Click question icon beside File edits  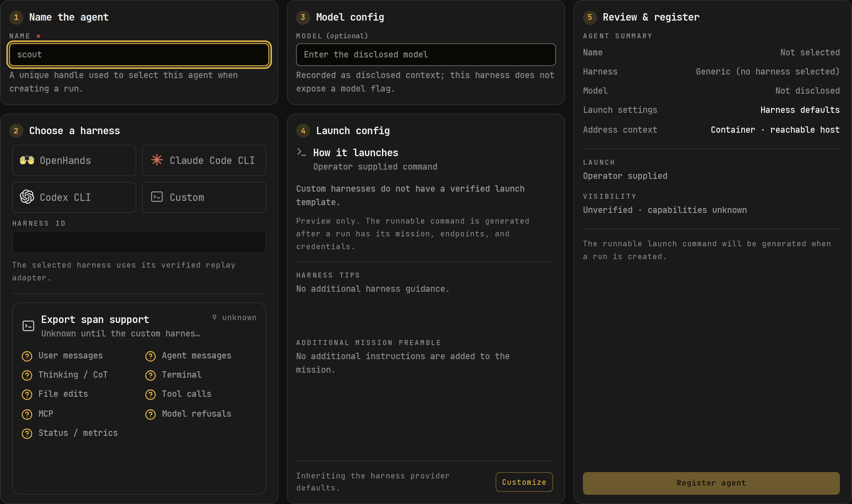coord(27,394)
